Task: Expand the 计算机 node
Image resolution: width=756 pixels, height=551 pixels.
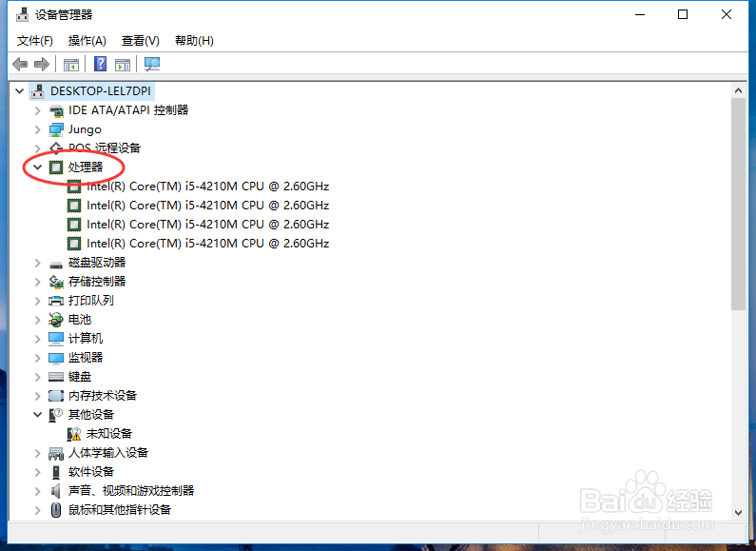Action: pyautogui.click(x=38, y=339)
